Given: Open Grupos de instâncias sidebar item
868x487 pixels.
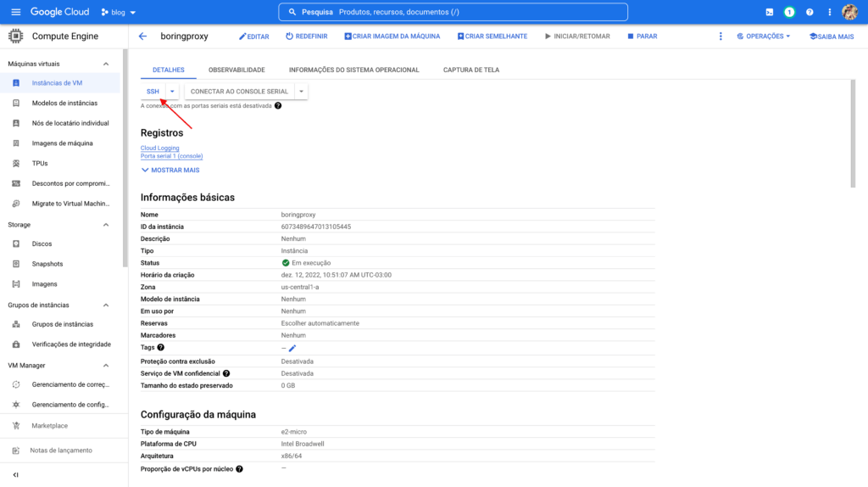Looking at the screenshot, I should click(60, 324).
